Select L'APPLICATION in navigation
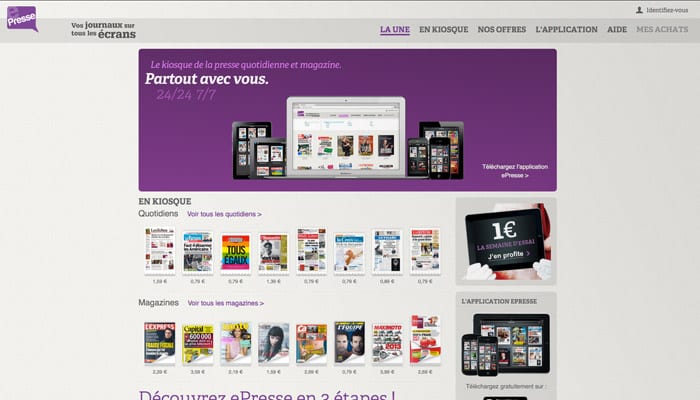 tap(566, 29)
